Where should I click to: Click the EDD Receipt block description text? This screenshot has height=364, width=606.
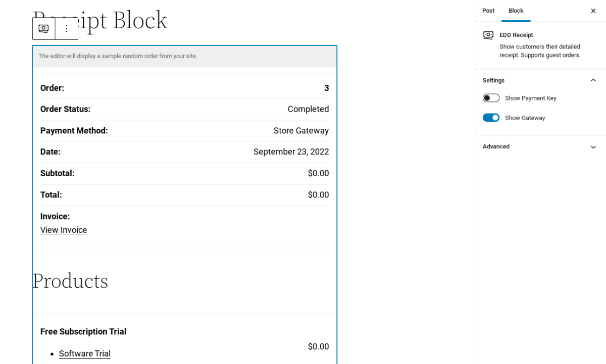pos(539,50)
